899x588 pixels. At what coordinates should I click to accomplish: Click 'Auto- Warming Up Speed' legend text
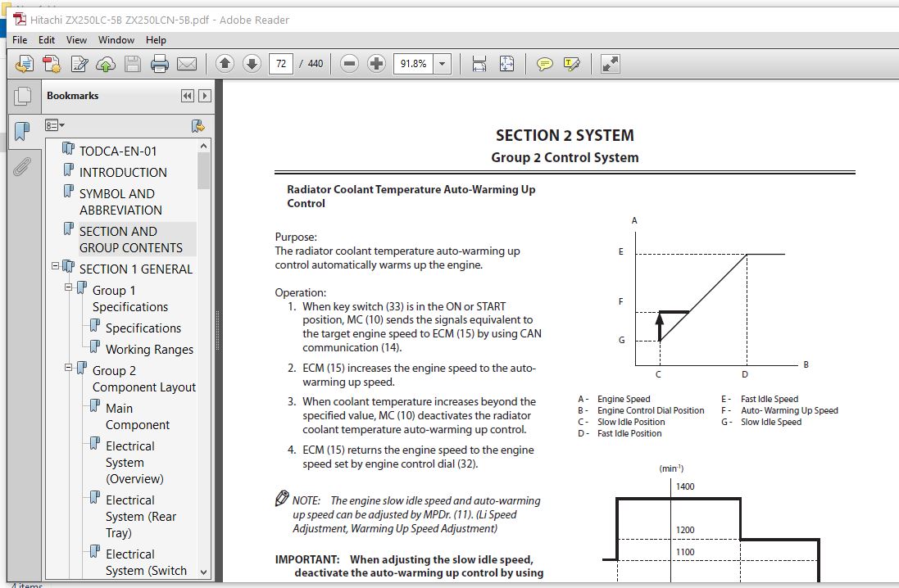click(789, 410)
